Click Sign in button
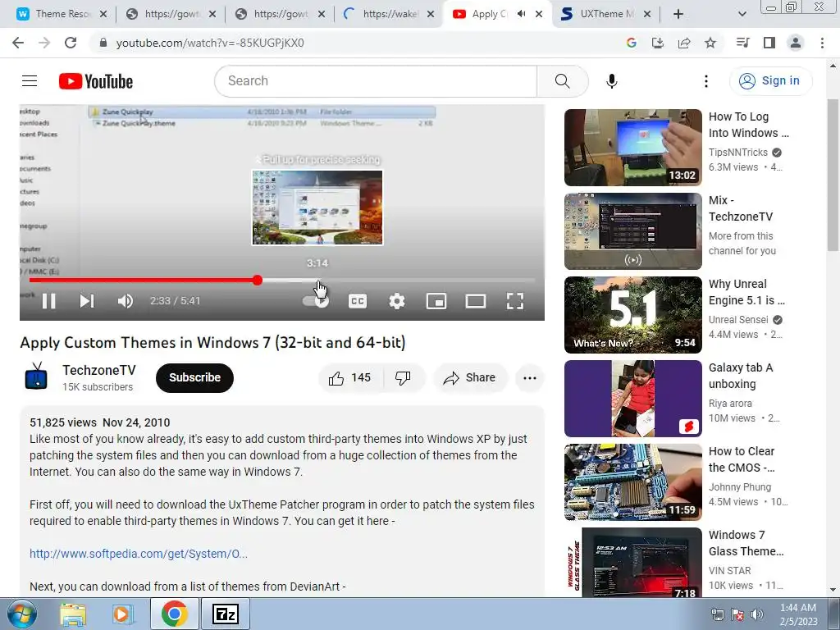The image size is (840, 630). click(770, 81)
